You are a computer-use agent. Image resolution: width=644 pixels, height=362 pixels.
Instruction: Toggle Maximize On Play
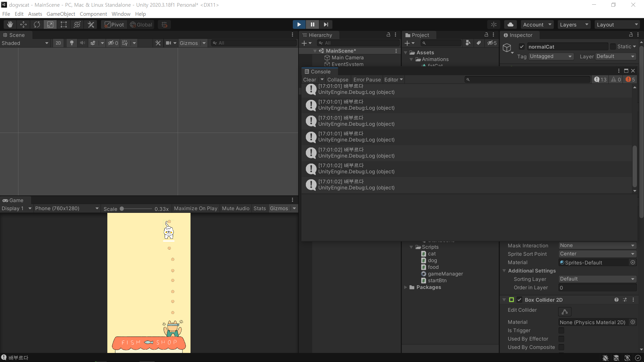pyautogui.click(x=196, y=208)
